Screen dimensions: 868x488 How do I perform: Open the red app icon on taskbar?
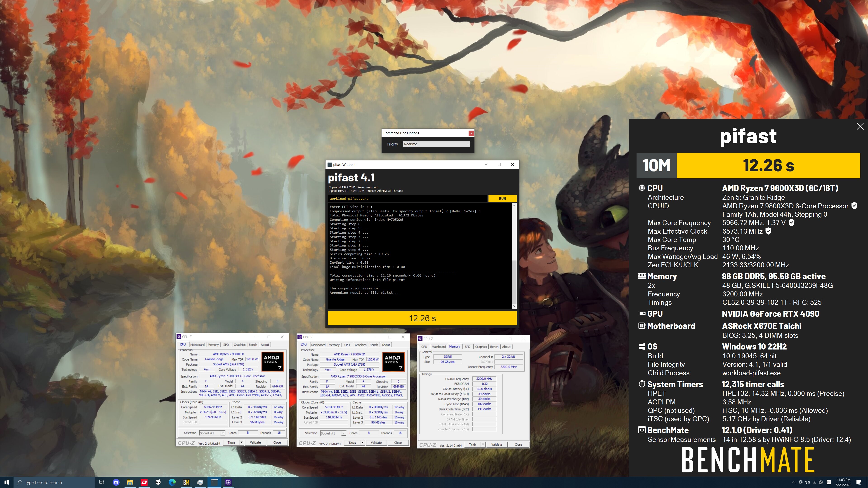pyautogui.click(x=144, y=482)
